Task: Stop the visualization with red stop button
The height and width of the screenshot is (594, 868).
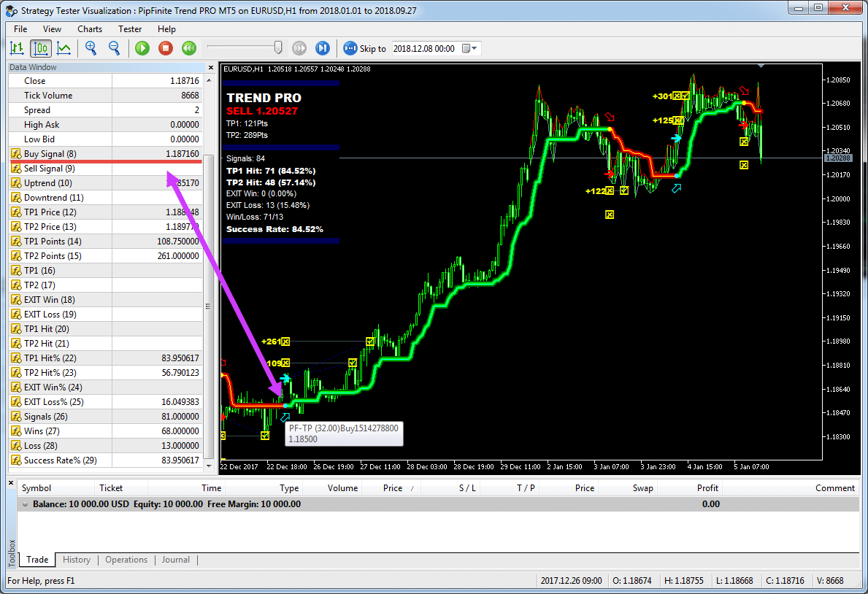Action: click(x=166, y=48)
